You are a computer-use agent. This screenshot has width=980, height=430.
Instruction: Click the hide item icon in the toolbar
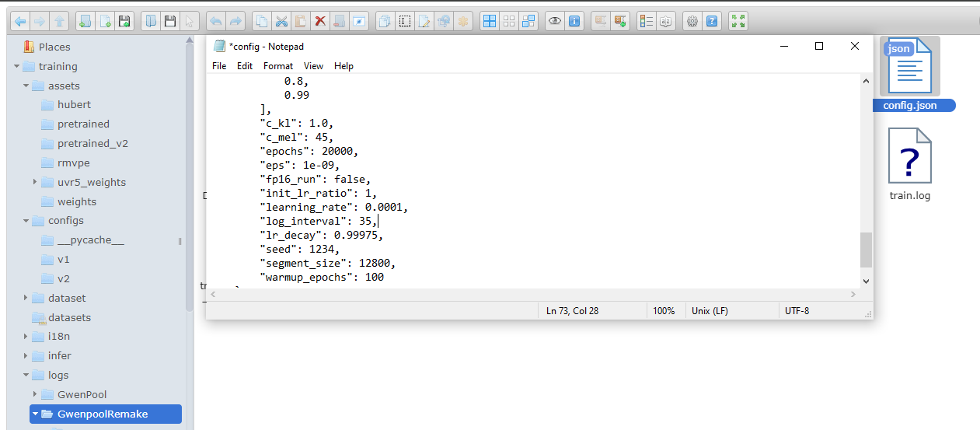tap(358, 21)
